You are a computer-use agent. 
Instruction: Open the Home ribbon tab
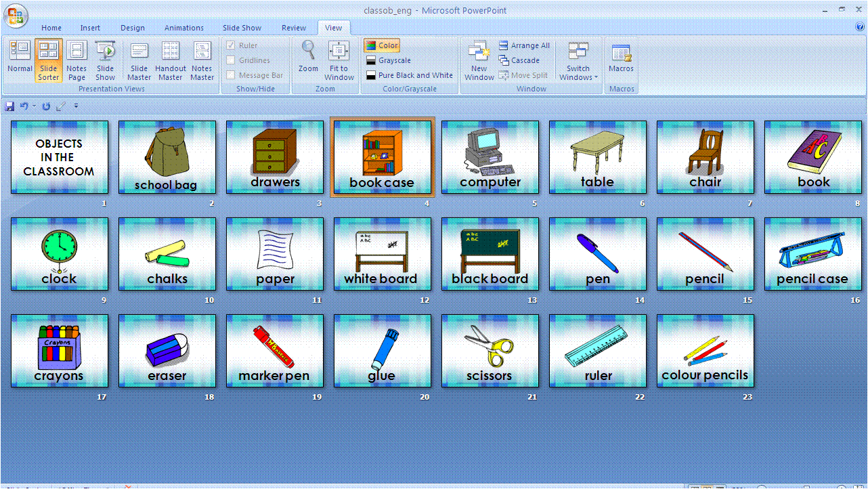coord(51,28)
